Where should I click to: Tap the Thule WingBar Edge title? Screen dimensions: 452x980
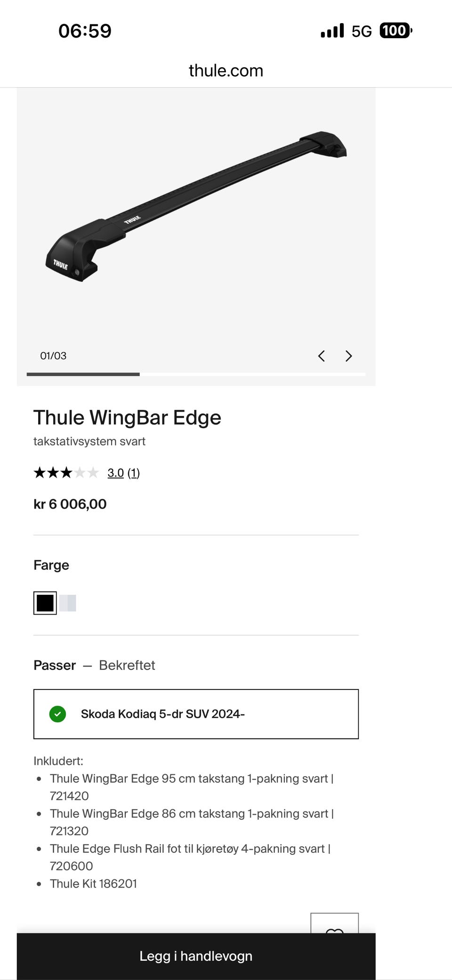(x=127, y=418)
